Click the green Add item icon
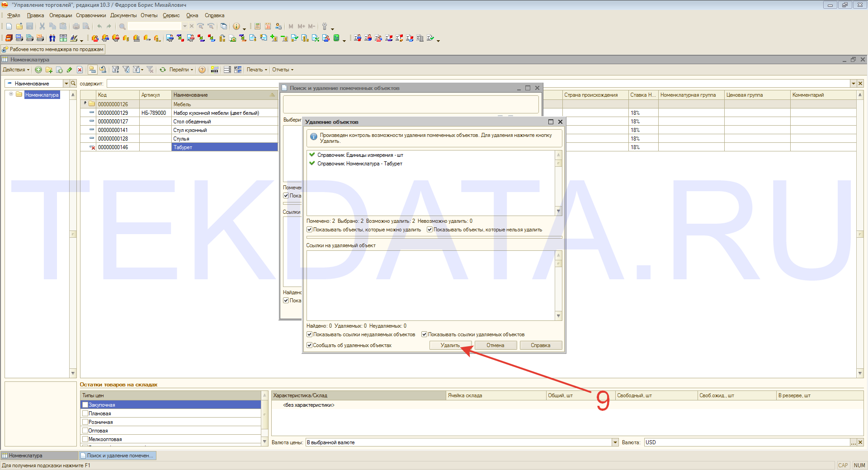Screen dimensions: 868x470 pos(38,70)
